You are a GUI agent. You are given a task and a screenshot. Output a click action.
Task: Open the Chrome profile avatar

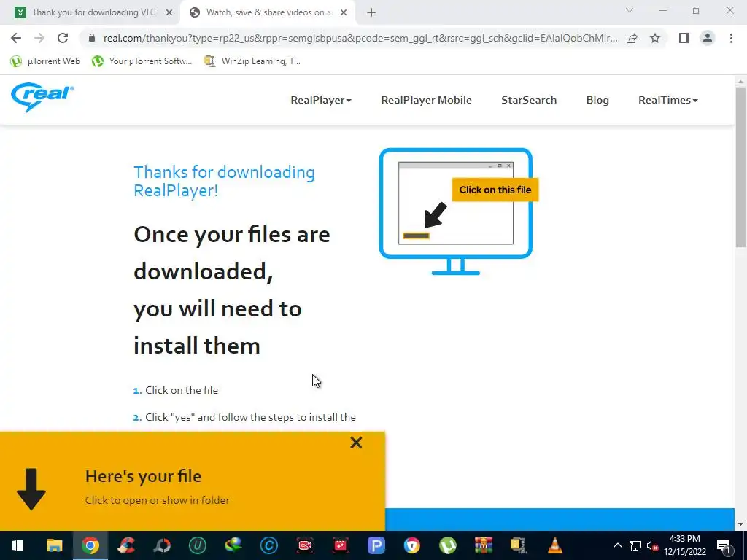point(708,38)
